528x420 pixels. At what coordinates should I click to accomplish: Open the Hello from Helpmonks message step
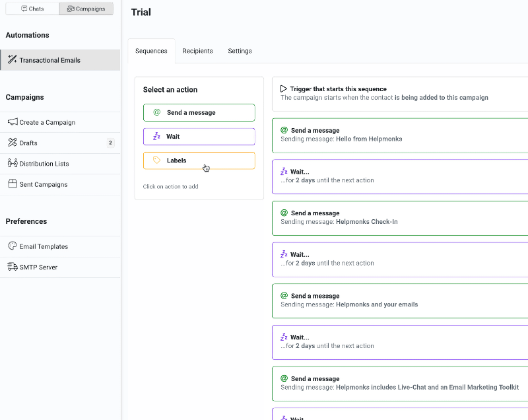pyautogui.click(x=400, y=135)
